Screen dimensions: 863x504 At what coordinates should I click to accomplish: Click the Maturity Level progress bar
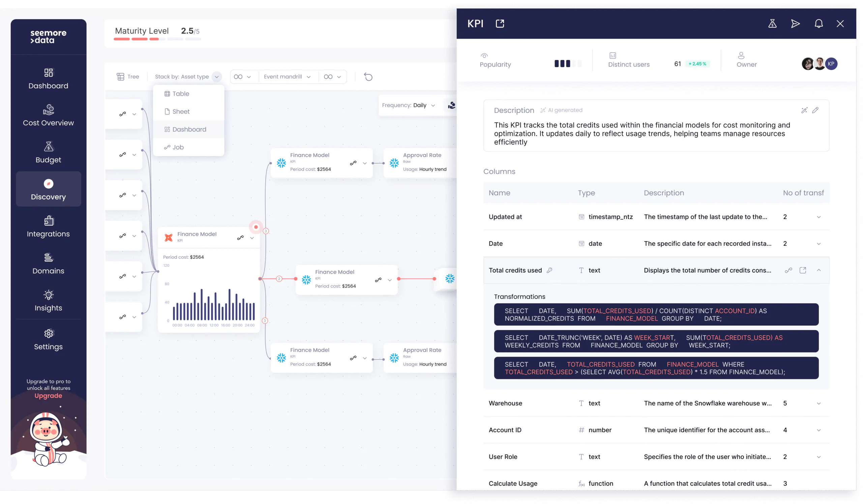[x=157, y=39]
